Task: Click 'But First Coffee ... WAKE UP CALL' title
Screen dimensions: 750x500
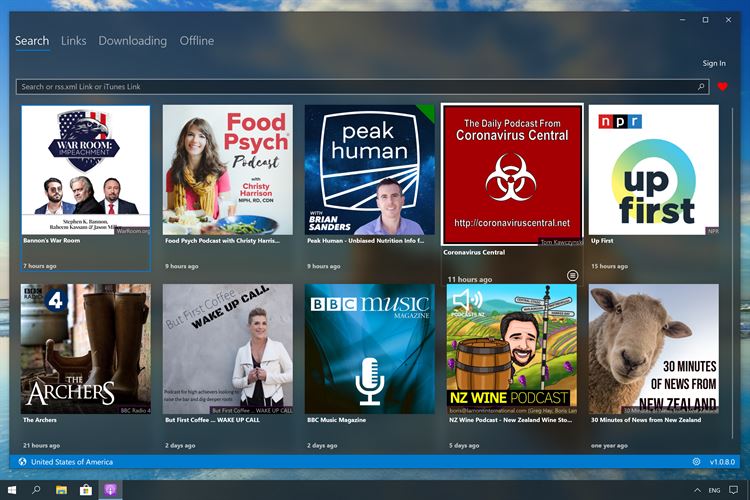Action: pyautogui.click(x=212, y=420)
